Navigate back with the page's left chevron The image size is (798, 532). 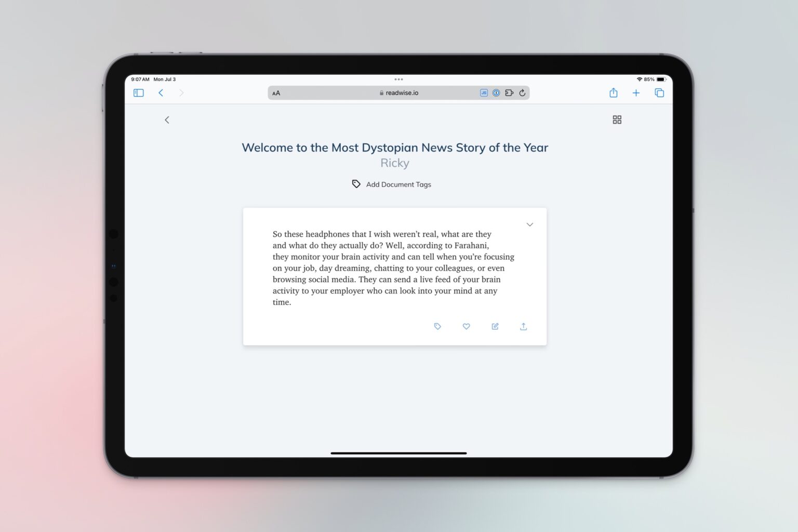click(x=167, y=119)
